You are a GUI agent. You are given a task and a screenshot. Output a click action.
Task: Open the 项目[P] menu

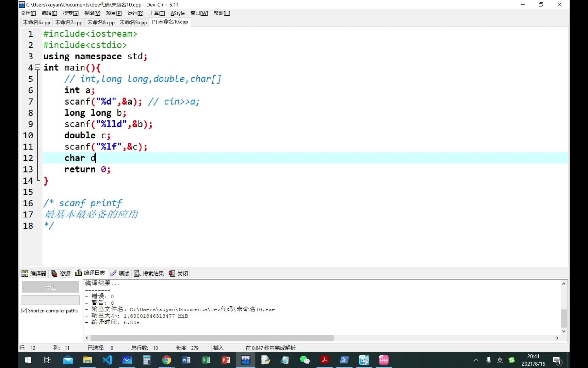pyautogui.click(x=114, y=13)
